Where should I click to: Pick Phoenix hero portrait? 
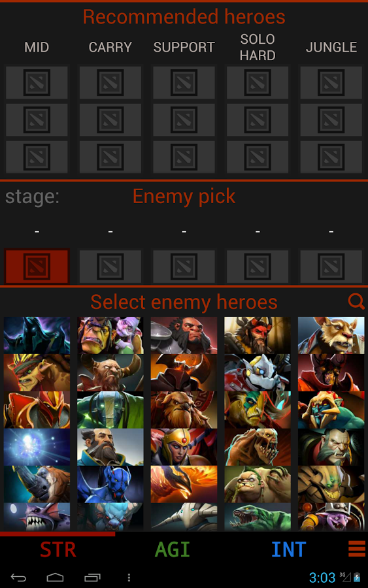(x=184, y=484)
